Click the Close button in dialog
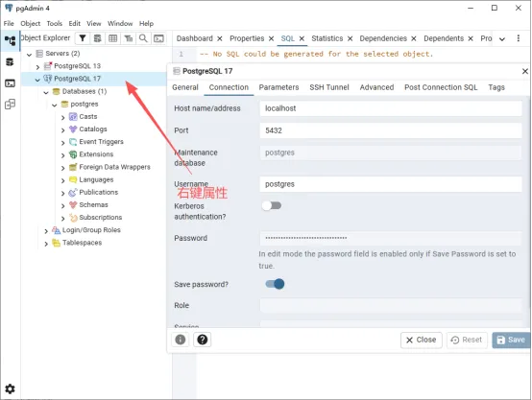This screenshot has width=532, height=400. (421, 340)
